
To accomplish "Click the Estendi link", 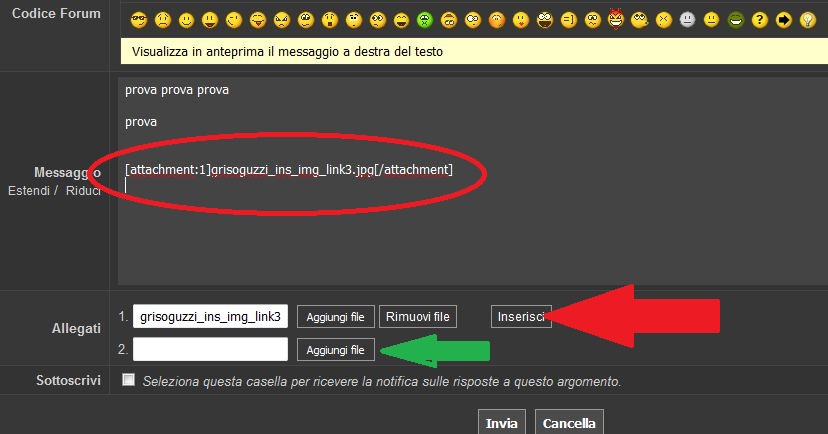I will 29,191.
